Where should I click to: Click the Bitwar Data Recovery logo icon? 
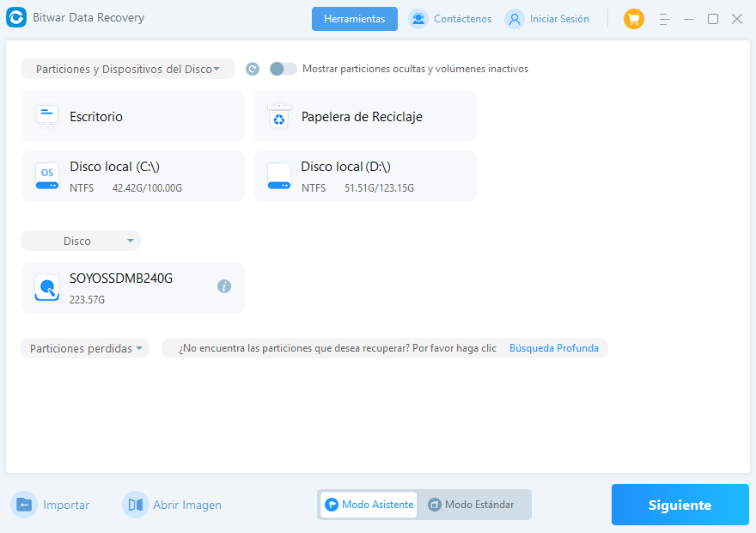click(16, 18)
